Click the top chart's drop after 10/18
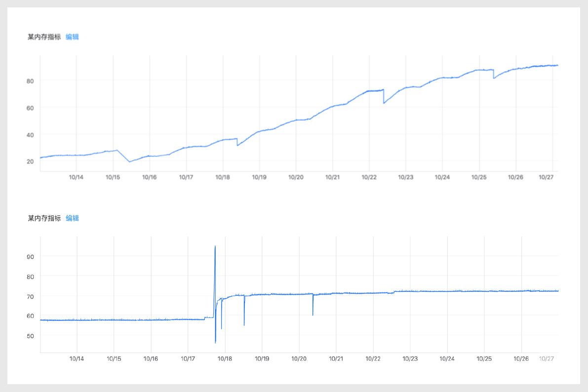Screen dimensions: 588x392 (237, 145)
